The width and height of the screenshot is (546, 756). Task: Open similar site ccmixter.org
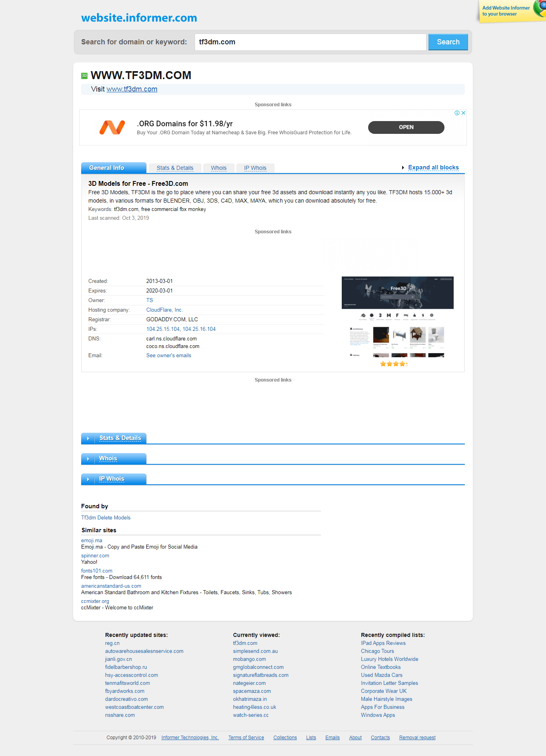tap(95, 601)
